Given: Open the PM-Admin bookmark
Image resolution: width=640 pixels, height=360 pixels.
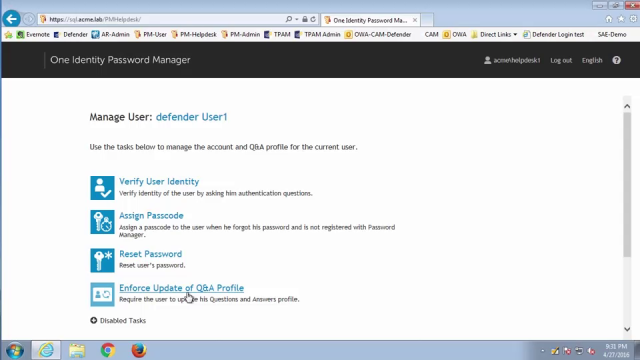Looking at the screenshot, I should coord(240,35).
